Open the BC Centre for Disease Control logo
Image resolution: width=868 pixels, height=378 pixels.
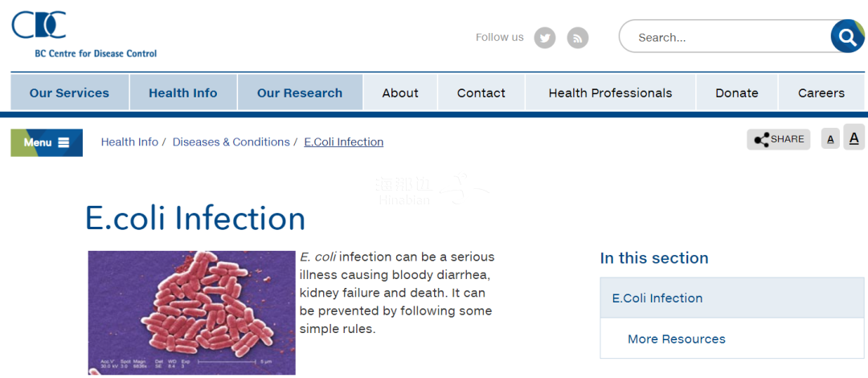(84, 35)
